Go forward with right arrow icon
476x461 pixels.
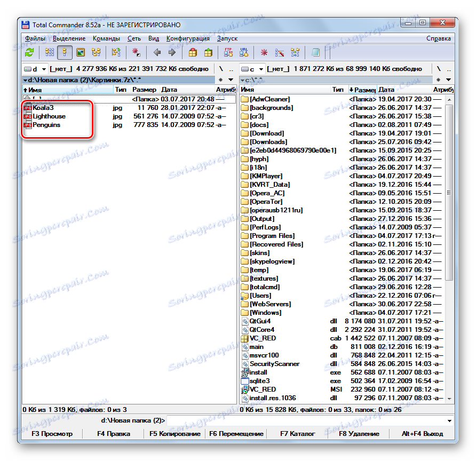(x=172, y=52)
